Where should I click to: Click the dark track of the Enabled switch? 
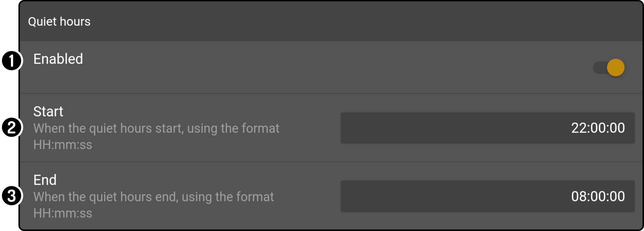click(x=600, y=68)
